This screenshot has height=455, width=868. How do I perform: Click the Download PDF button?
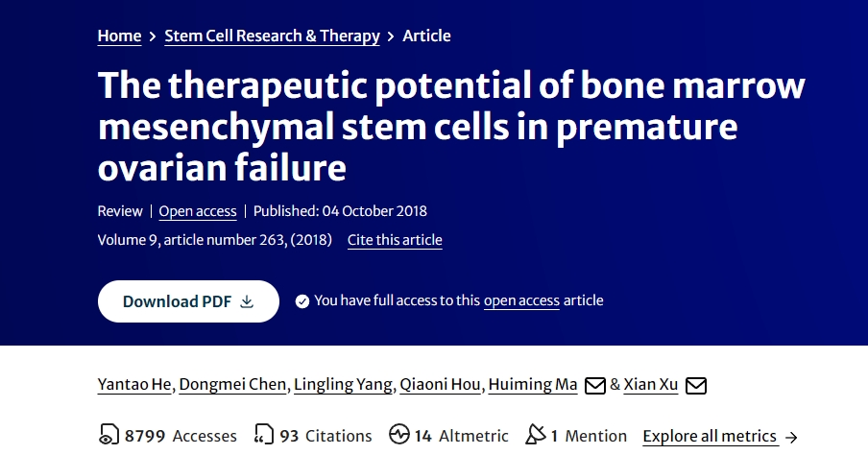pyautogui.click(x=188, y=301)
